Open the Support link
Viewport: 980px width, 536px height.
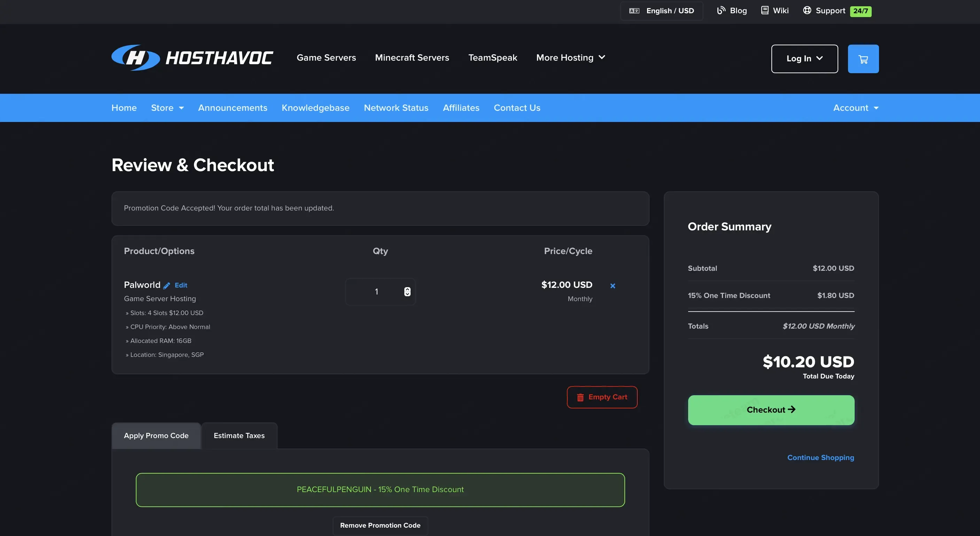coord(831,11)
